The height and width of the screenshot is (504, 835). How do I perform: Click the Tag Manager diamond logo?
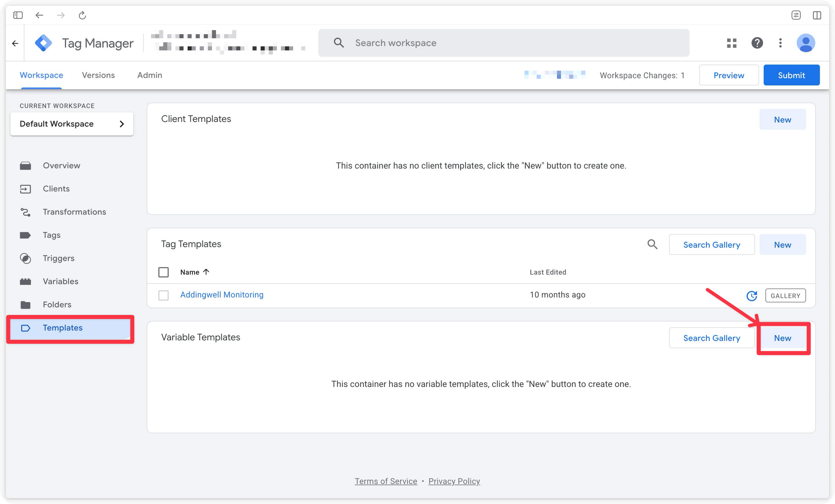click(x=43, y=43)
